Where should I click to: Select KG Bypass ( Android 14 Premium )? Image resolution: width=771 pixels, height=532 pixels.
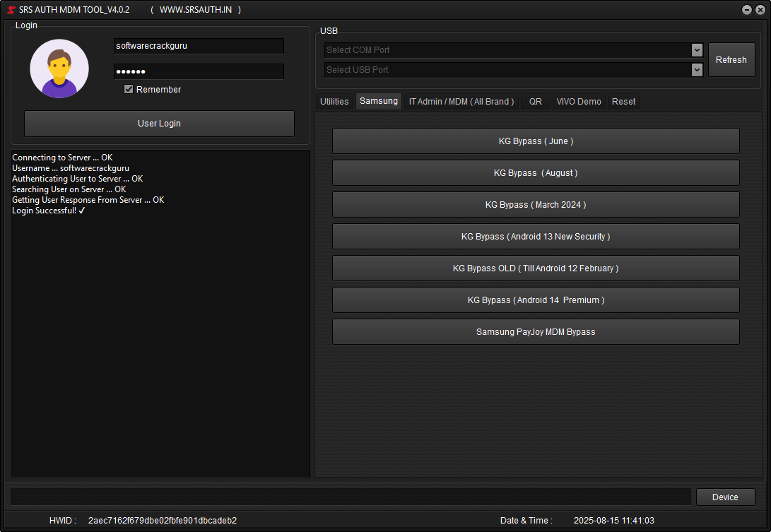(535, 300)
